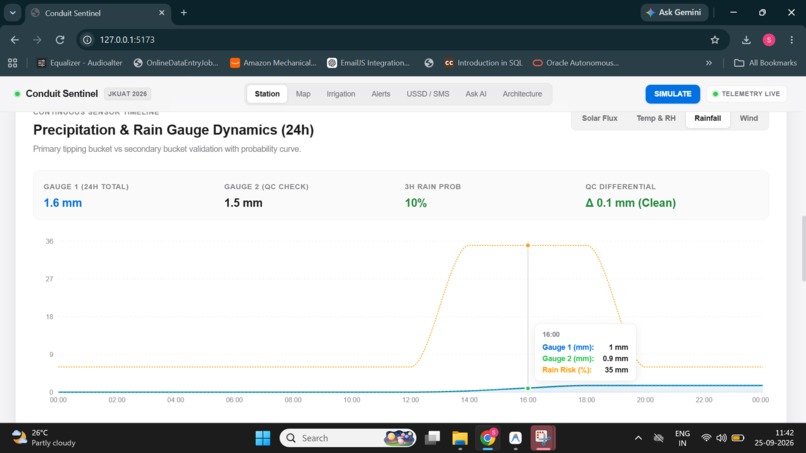Open the USSD / SMS tab
The width and height of the screenshot is (806, 453).
pyautogui.click(x=428, y=94)
